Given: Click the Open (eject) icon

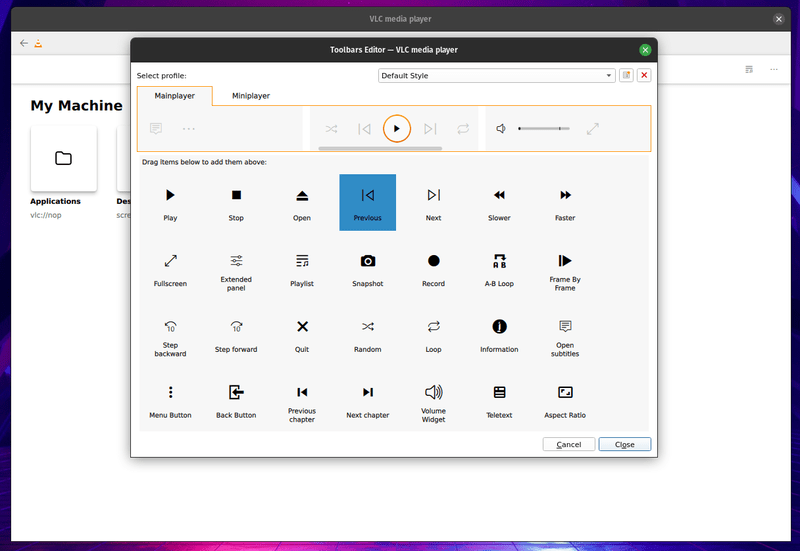Looking at the screenshot, I should tap(302, 195).
